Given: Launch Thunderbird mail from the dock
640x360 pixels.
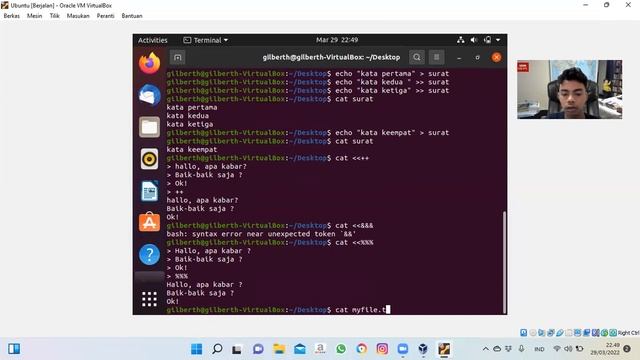Looking at the screenshot, I should pos(149,95).
